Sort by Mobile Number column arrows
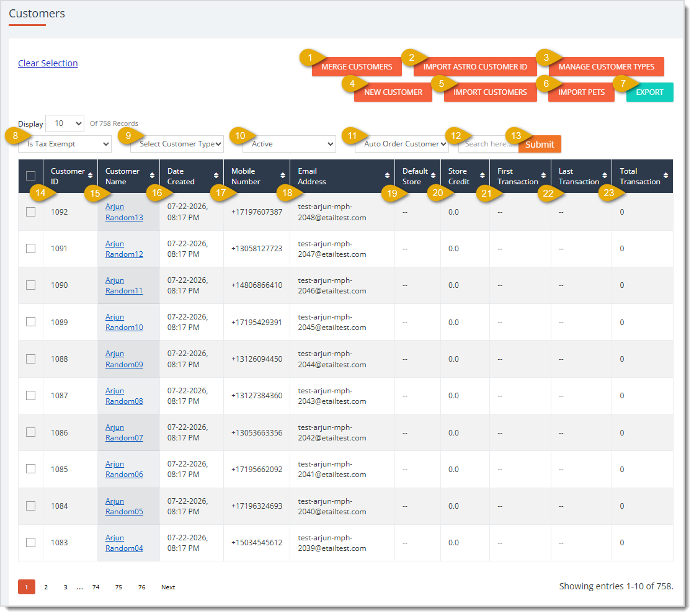The image size is (694, 616). [283, 176]
